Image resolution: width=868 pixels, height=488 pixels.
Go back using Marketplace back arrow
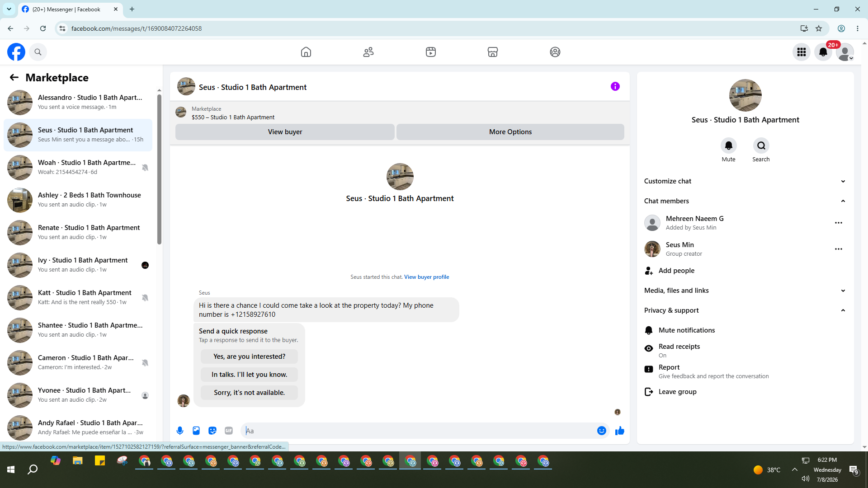coord(14,78)
